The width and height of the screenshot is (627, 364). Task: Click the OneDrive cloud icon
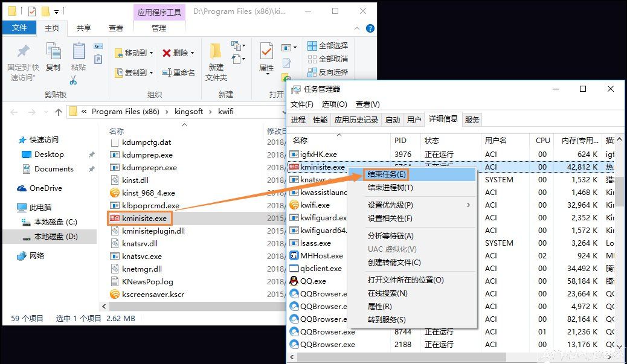click(x=22, y=188)
